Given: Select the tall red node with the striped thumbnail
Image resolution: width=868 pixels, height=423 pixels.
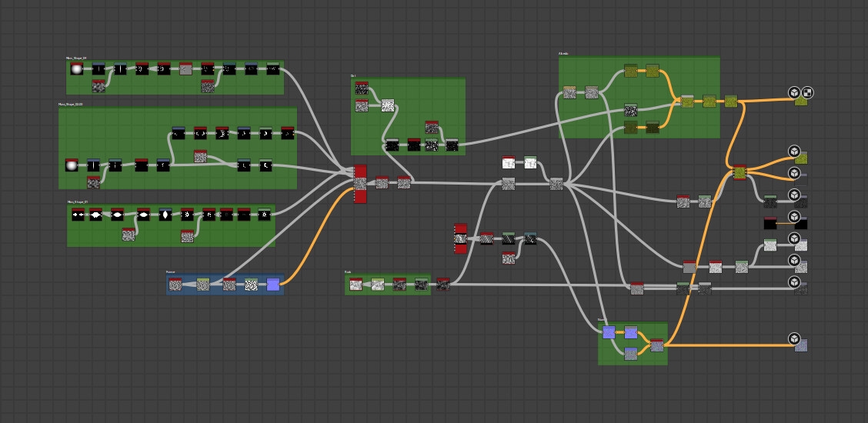Looking at the screenshot, I should click(x=460, y=239).
